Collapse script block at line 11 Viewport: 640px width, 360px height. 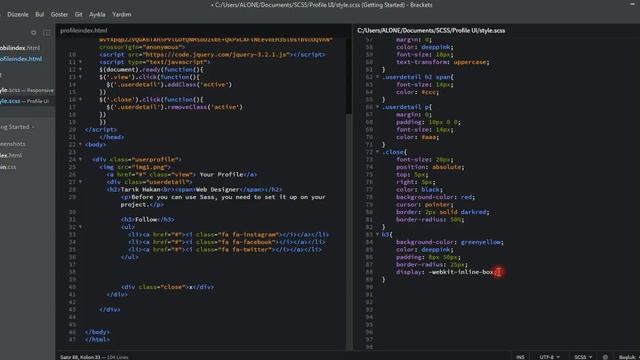pos(80,62)
